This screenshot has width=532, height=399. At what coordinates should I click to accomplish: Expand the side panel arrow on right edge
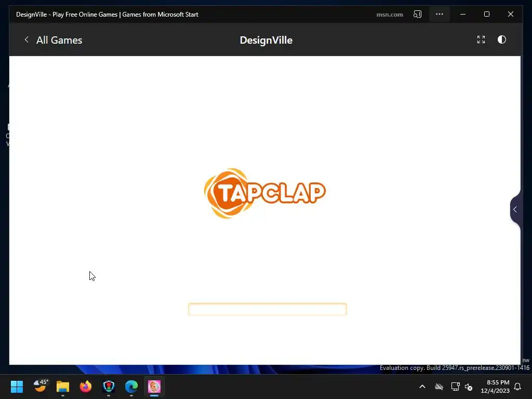point(515,209)
